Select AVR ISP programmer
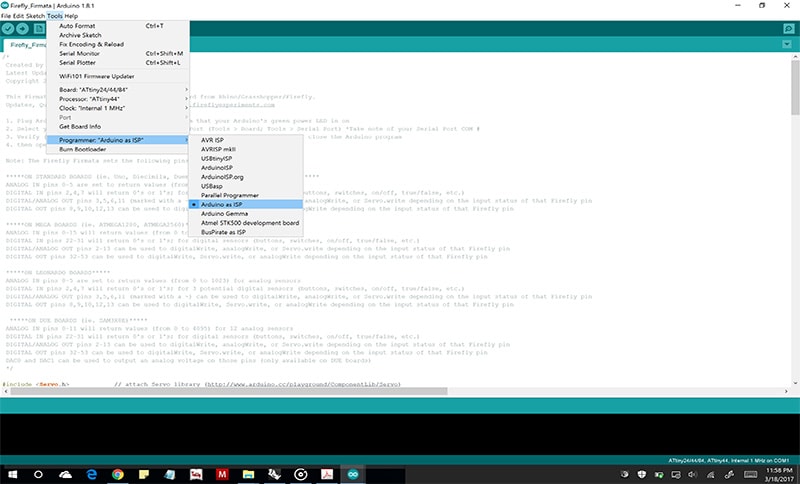The height and width of the screenshot is (484, 800). (x=246, y=140)
